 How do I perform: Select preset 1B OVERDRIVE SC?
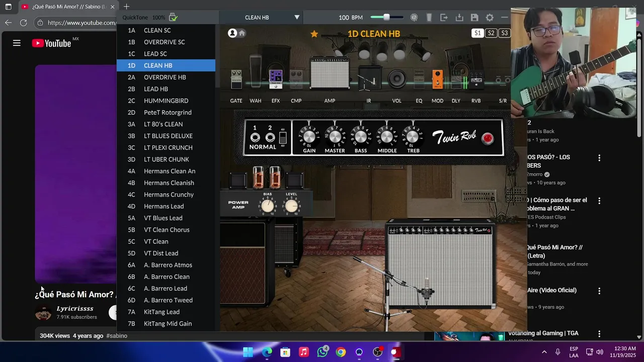coord(166,42)
